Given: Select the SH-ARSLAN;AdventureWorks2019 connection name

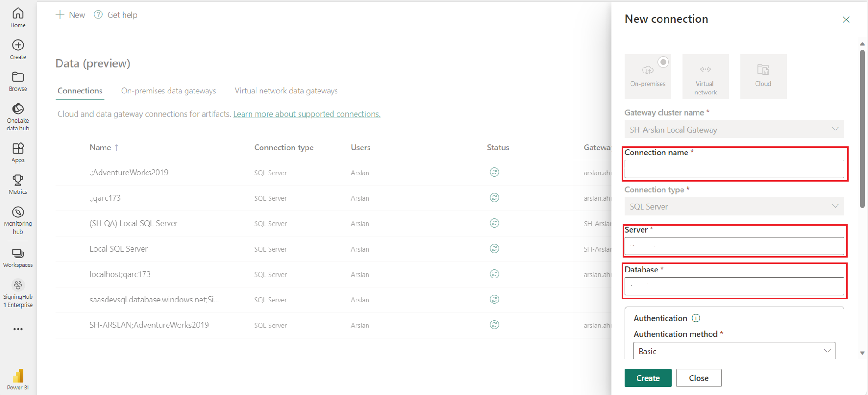Looking at the screenshot, I should (x=149, y=325).
